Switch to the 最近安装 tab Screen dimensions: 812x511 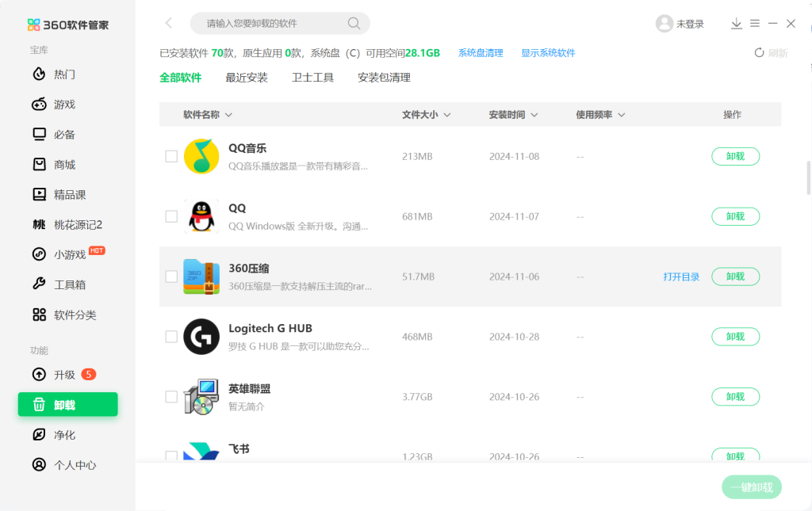click(247, 78)
